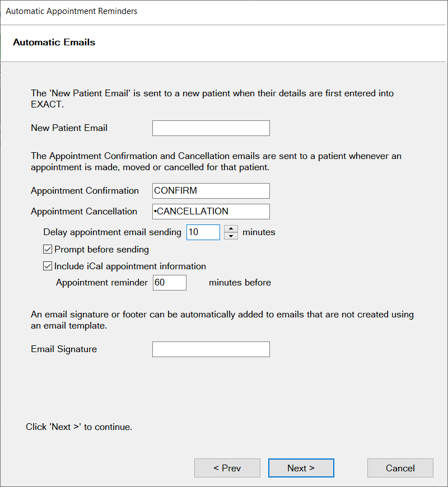Select the Appointment Confirmation CONFIRM field
The width and height of the screenshot is (448, 487).
point(211,191)
